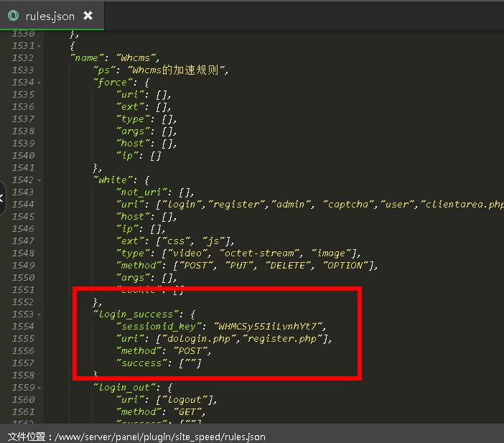Click "method": "POST" line 1556
This screenshot has height=443, width=504.
point(164,351)
